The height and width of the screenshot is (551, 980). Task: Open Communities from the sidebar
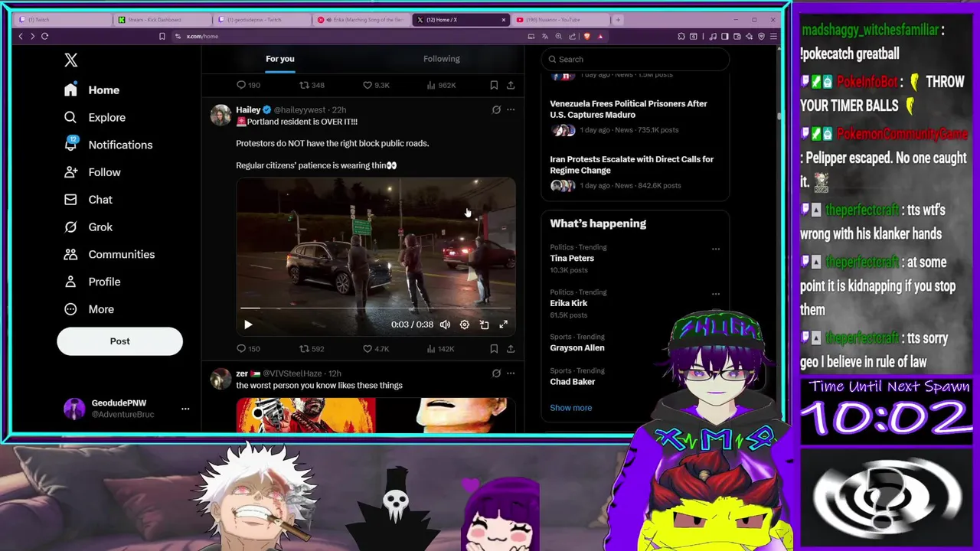coord(109,254)
